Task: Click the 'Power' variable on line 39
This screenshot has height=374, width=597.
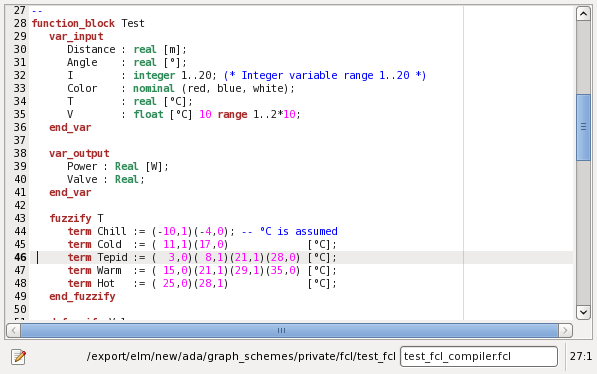Action: 82,166
